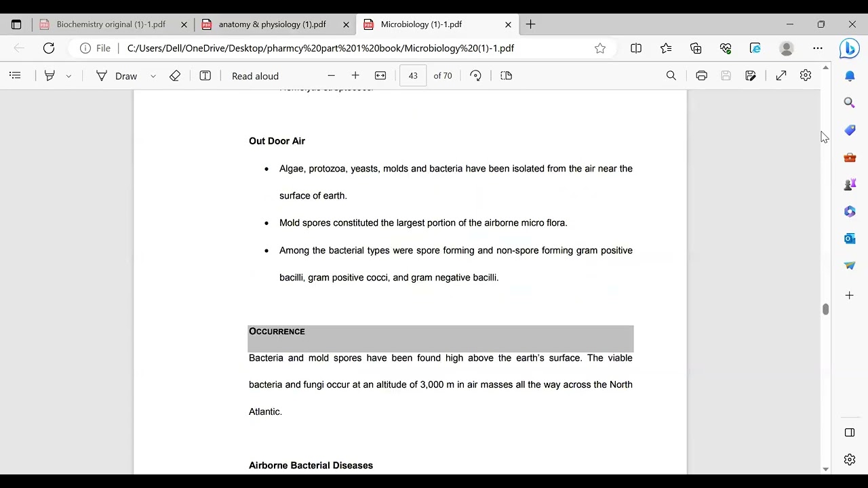Rotate the PDF page
The width and height of the screenshot is (868, 488).
[475, 76]
